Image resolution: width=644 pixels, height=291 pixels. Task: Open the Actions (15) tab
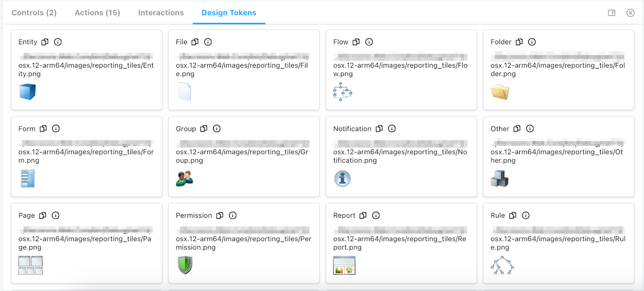click(97, 13)
